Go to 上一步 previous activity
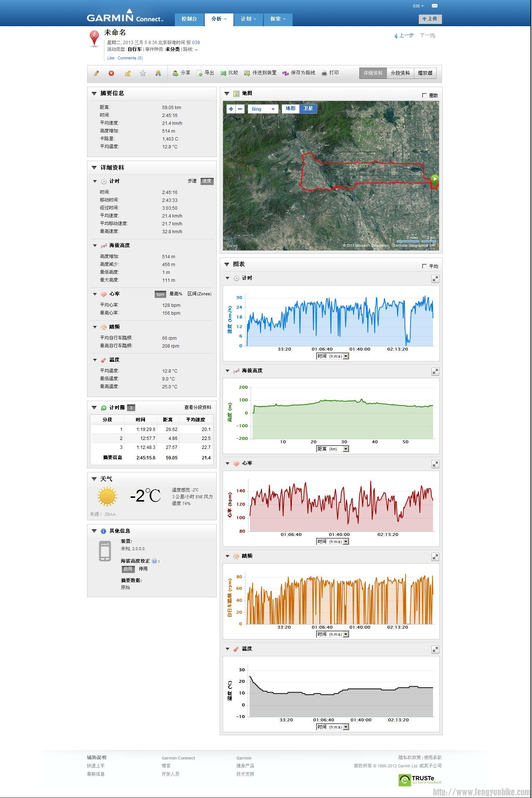Viewport: 532px width, 798px height. [404, 36]
